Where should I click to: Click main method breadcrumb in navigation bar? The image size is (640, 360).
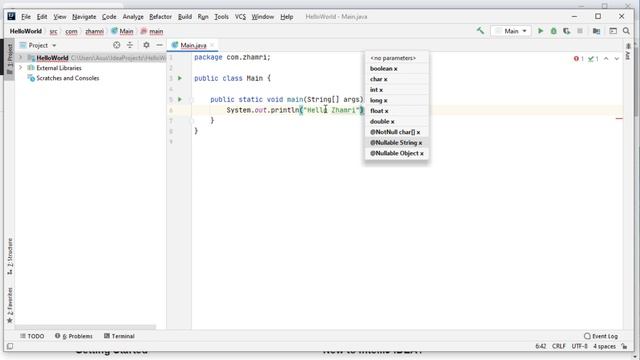tap(152, 31)
